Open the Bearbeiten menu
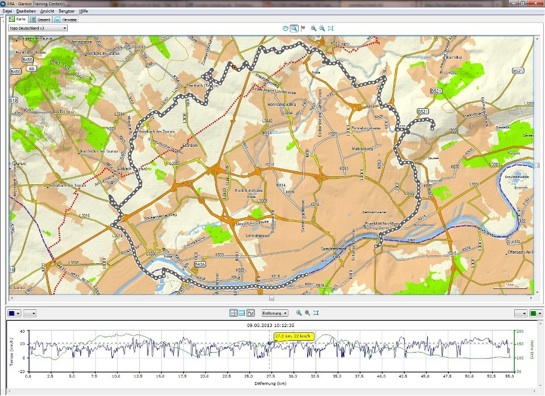The image size is (545, 396). [26, 11]
